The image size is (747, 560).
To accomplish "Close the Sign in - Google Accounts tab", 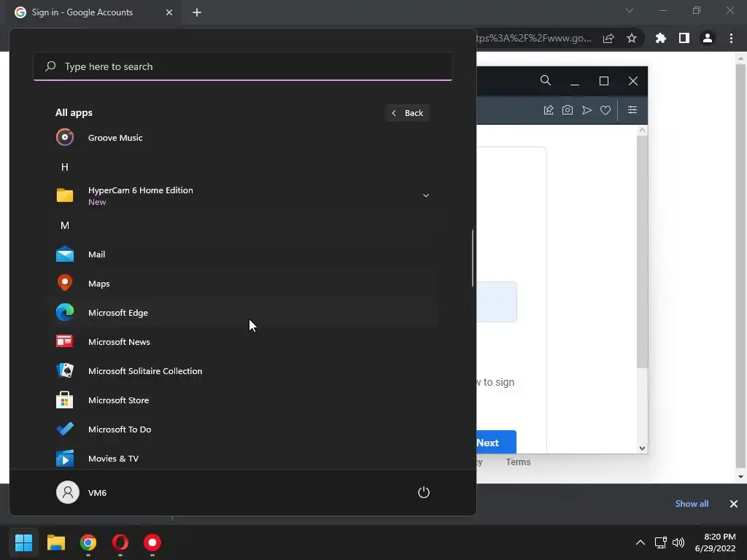I will pos(169,12).
